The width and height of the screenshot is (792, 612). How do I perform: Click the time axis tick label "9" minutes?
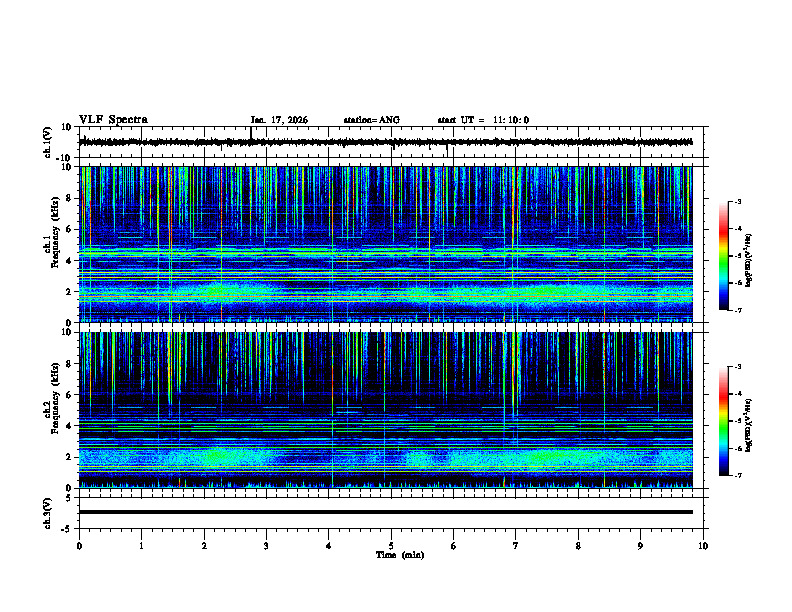pyautogui.click(x=640, y=546)
